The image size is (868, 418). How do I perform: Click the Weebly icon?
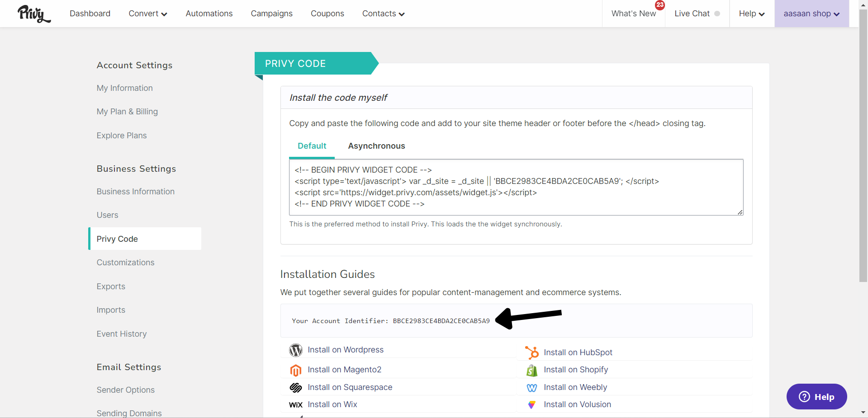[x=532, y=388]
